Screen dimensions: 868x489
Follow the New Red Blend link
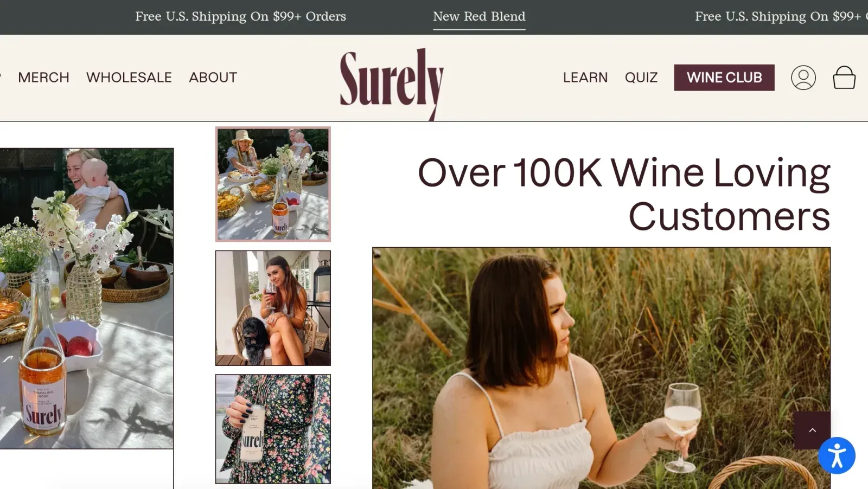tap(479, 17)
